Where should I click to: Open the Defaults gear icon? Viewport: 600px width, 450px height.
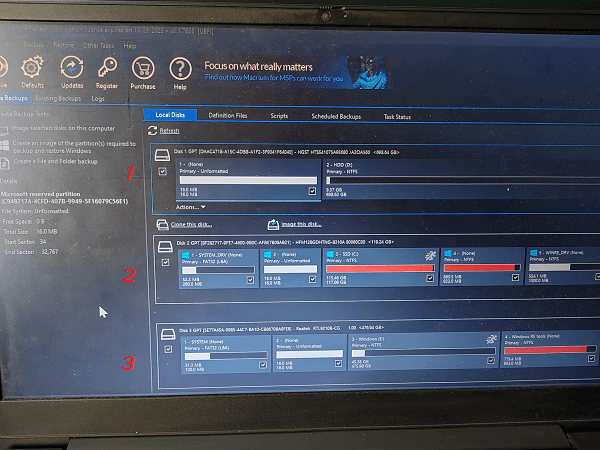pyautogui.click(x=32, y=67)
